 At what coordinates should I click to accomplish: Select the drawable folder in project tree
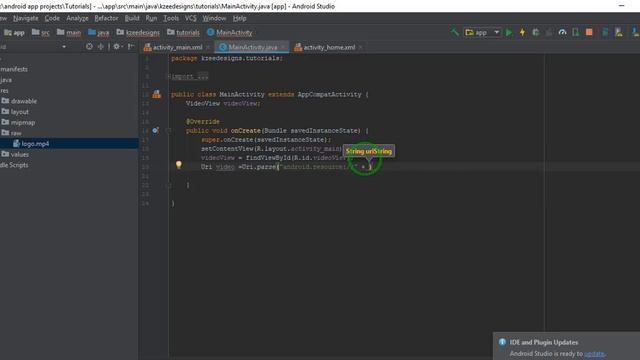pos(19,101)
